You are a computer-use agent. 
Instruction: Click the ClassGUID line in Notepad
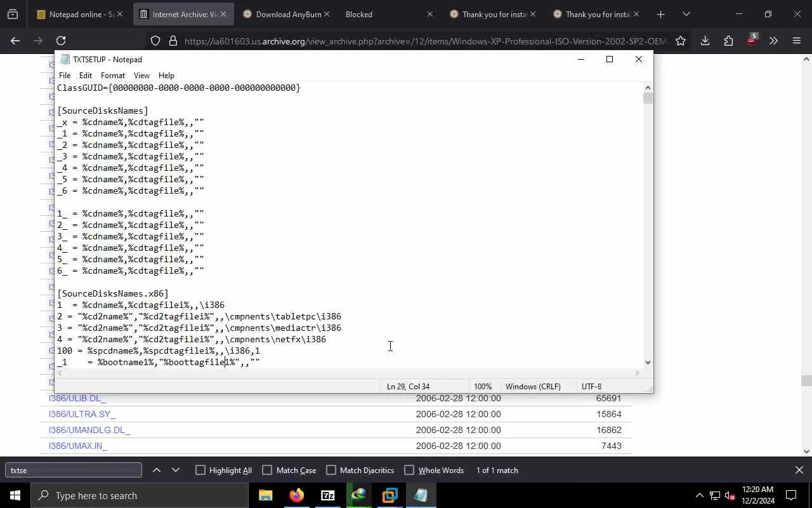pos(179,88)
